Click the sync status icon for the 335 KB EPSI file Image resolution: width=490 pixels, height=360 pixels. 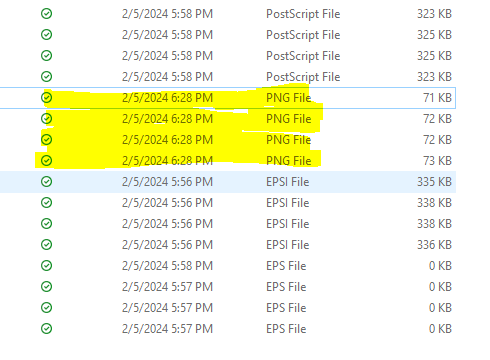(x=46, y=182)
